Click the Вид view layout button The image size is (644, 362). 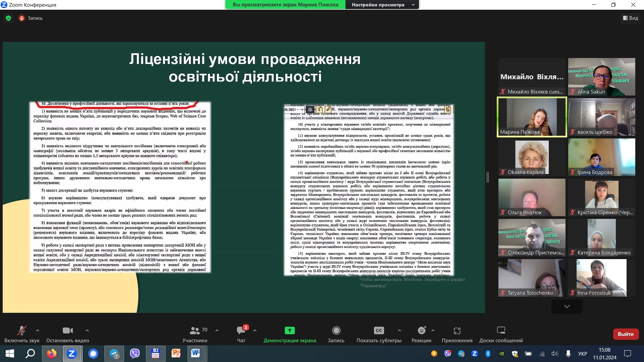coord(631,18)
